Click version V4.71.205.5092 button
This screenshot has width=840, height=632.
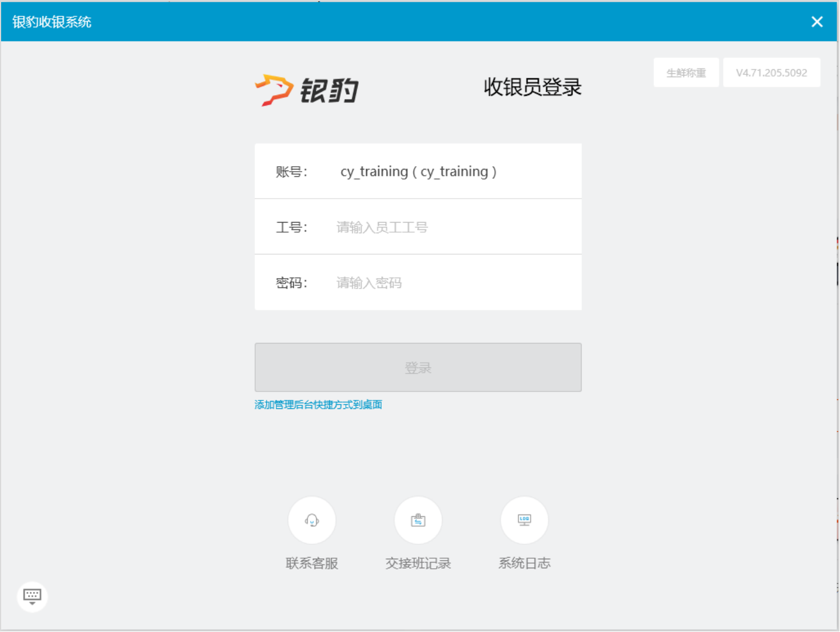click(x=772, y=72)
